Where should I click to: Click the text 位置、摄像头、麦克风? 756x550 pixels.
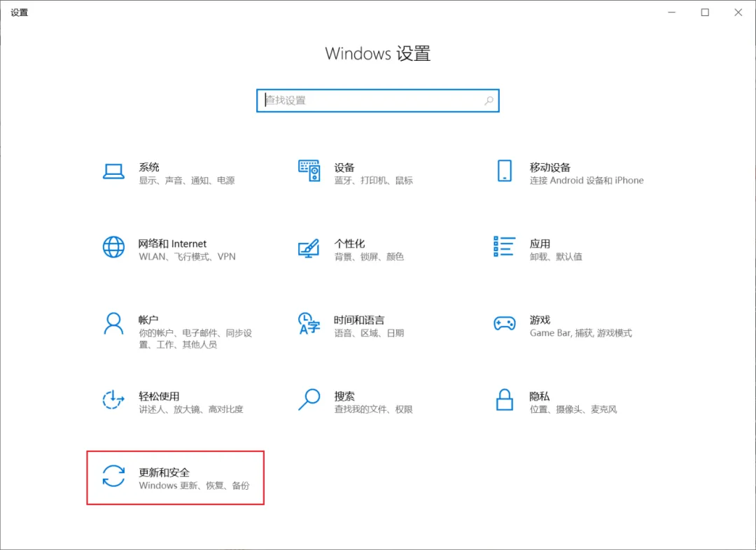tap(573, 409)
